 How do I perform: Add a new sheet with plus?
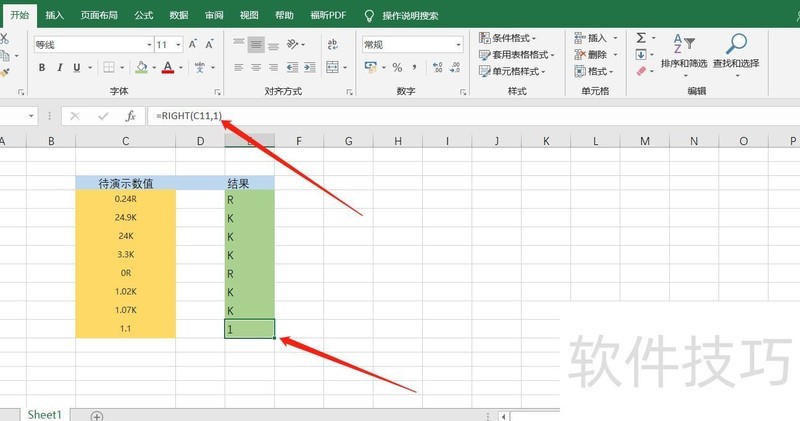96,416
